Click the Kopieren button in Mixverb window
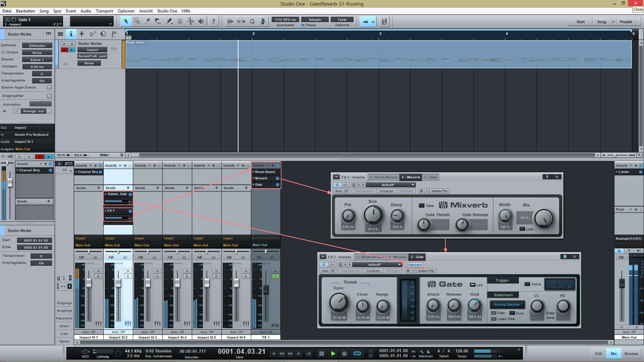The height and width of the screenshot is (362, 644). tap(386, 191)
